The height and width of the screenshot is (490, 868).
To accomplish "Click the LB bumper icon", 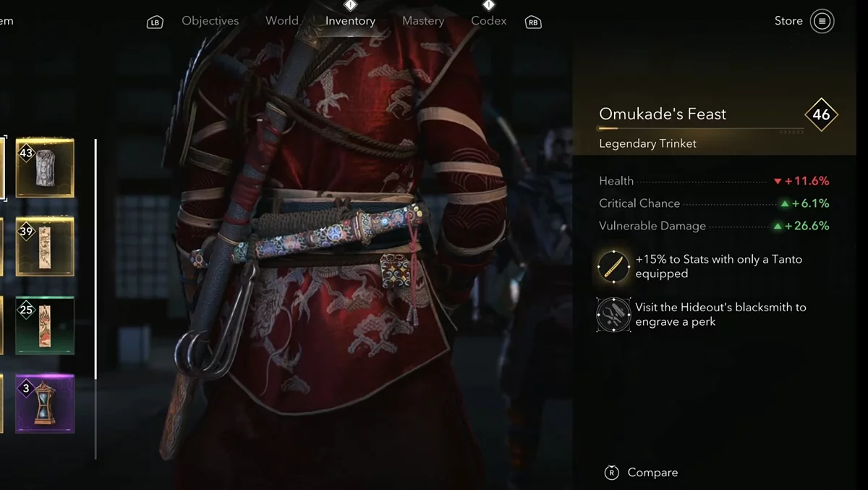I will coord(155,22).
